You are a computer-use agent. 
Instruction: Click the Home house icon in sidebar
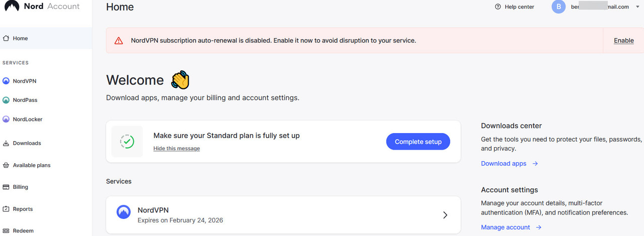click(x=6, y=38)
